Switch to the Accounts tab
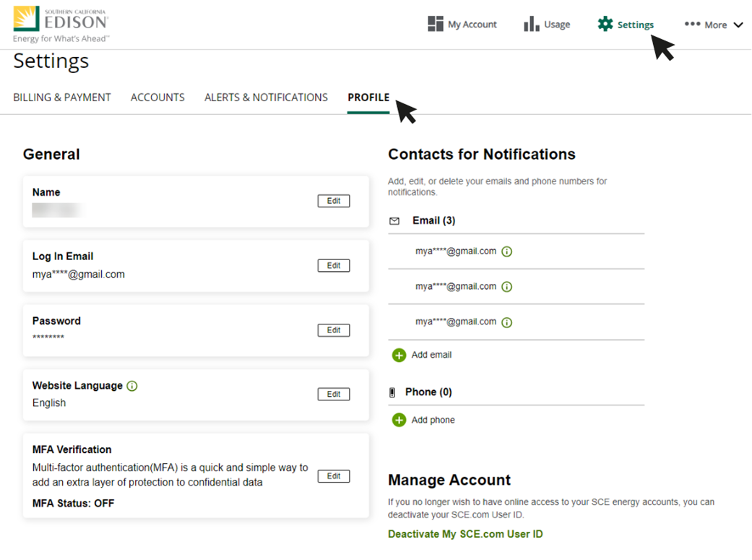Image resolution: width=752 pixels, height=560 pixels. pyautogui.click(x=157, y=98)
